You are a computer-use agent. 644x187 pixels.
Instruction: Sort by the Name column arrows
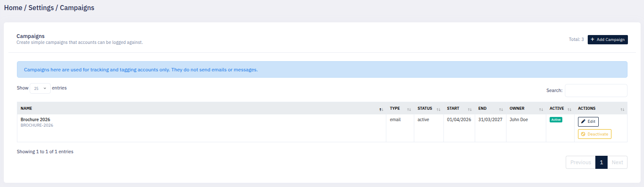(x=381, y=109)
